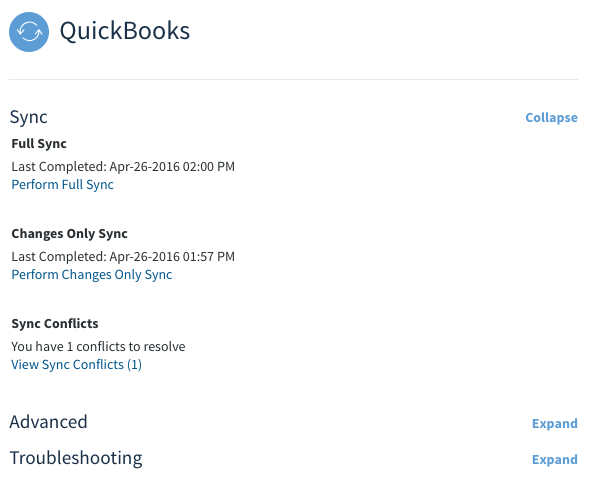Click the Advanced section heading

(48, 422)
